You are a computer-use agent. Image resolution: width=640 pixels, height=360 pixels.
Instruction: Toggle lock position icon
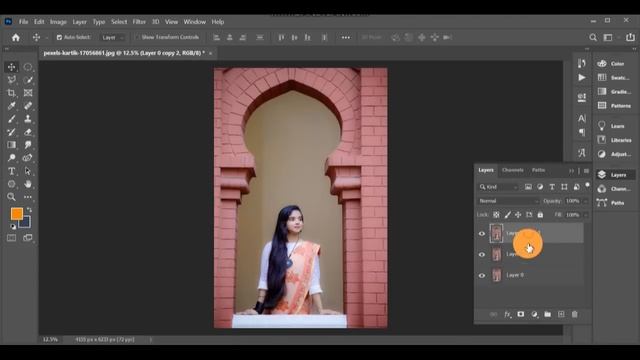518,215
